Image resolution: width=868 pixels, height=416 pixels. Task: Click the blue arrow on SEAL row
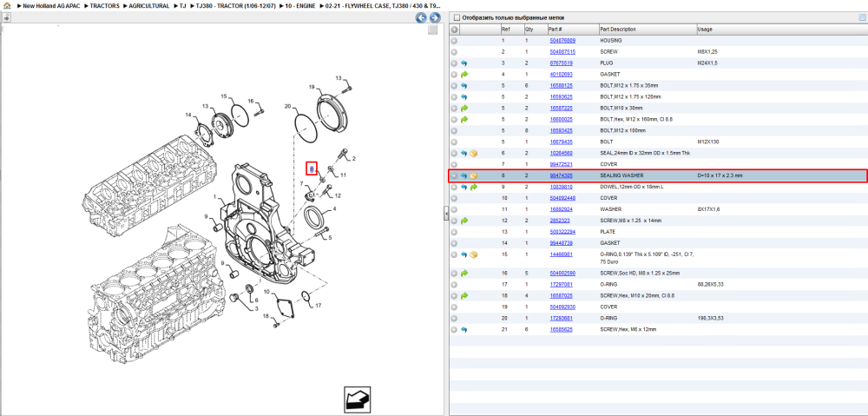[x=464, y=153]
